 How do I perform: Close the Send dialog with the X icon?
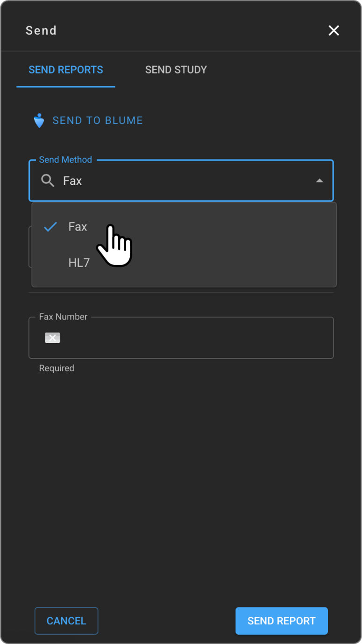point(334,30)
